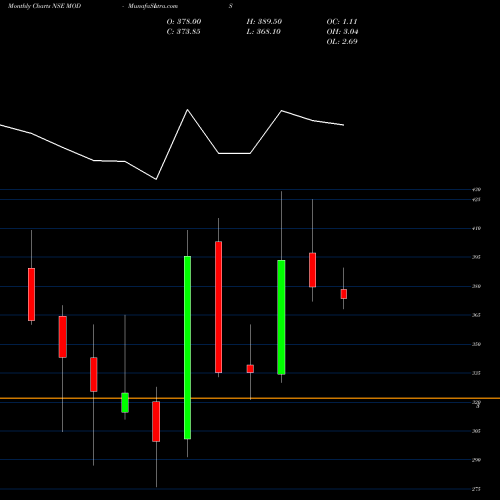Select the small green candle near 320
The height and width of the screenshot is (500, 500).
[x=125, y=403]
